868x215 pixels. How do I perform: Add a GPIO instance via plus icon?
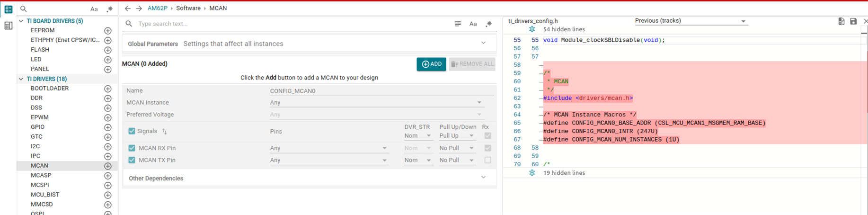tap(108, 127)
